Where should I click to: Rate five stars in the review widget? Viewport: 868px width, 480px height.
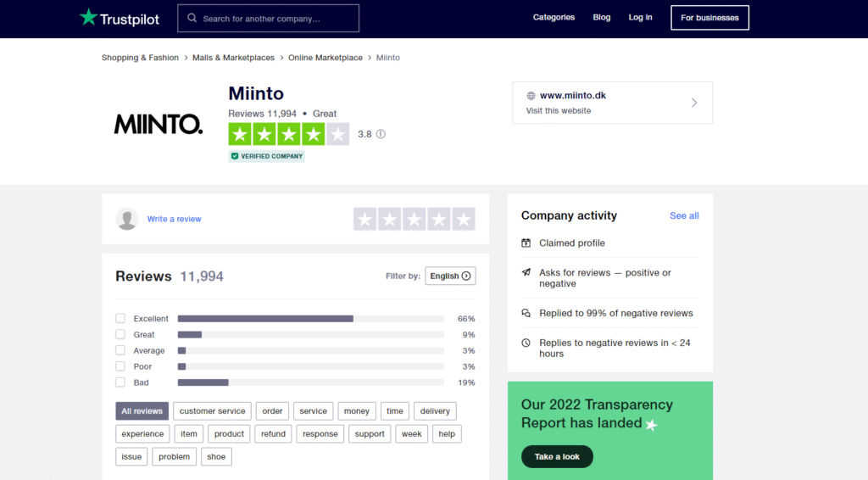point(464,220)
